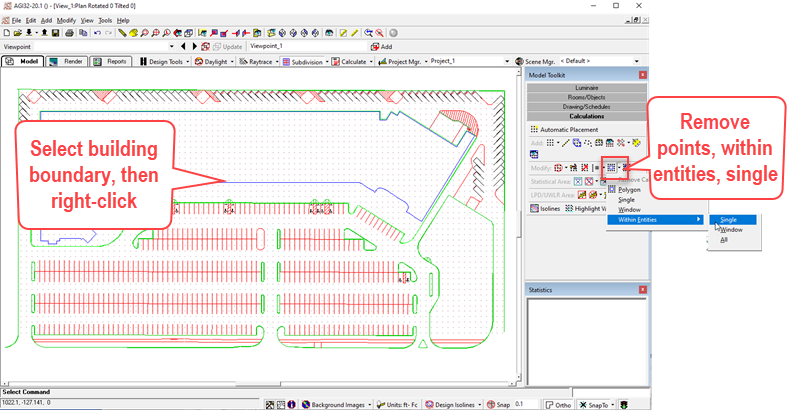
Task: Click the traffic light icon in status bar
Action: 625,404
